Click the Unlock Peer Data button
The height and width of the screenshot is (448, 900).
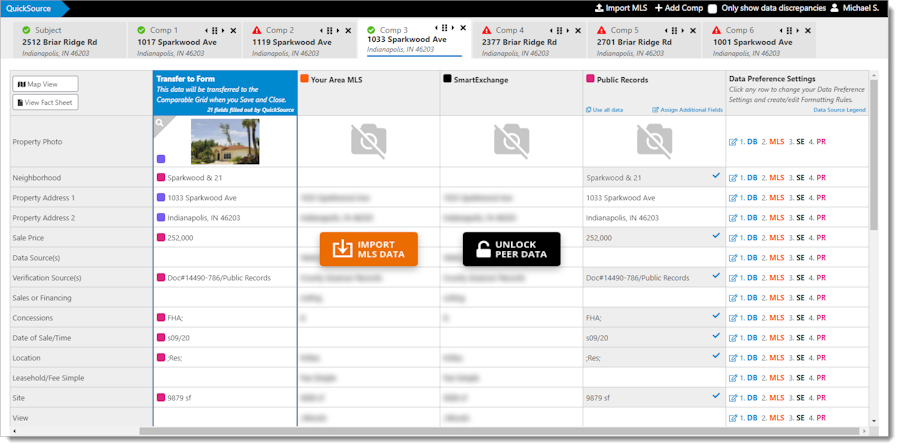511,249
